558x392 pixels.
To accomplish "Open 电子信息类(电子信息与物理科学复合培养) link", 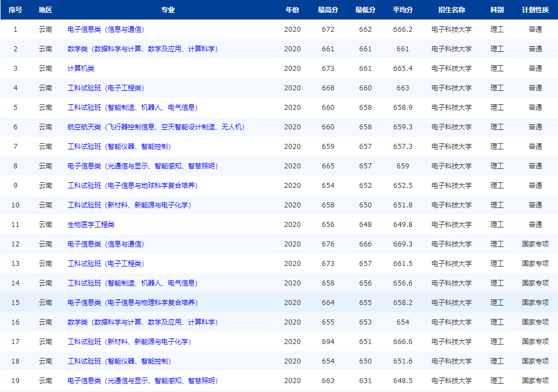I will 132,303.
